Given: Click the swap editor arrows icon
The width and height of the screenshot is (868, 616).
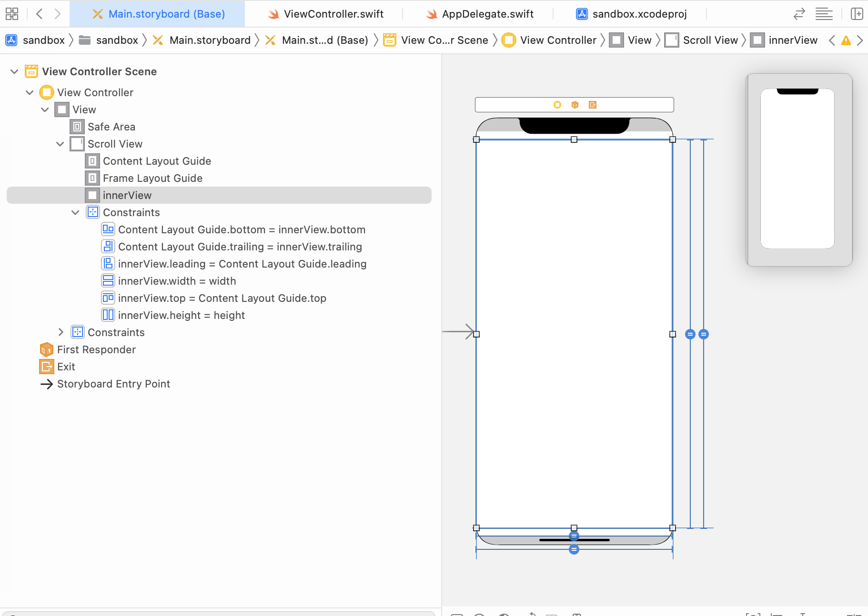Looking at the screenshot, I should [x=799, y=14].
